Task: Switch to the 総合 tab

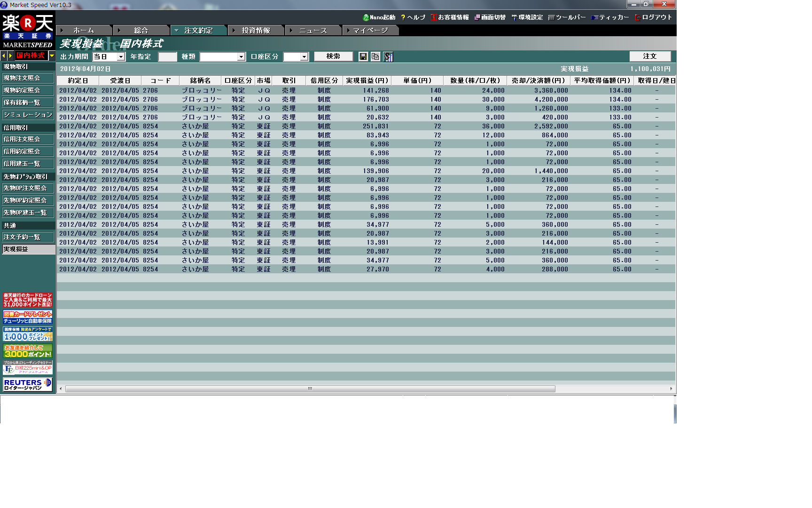Action: click(x=141, y=31)
